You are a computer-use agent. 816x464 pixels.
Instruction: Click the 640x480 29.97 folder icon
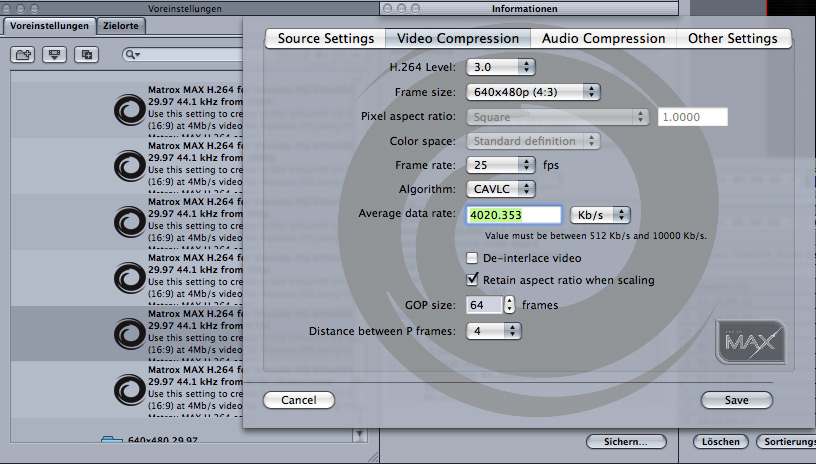(113, 441)
